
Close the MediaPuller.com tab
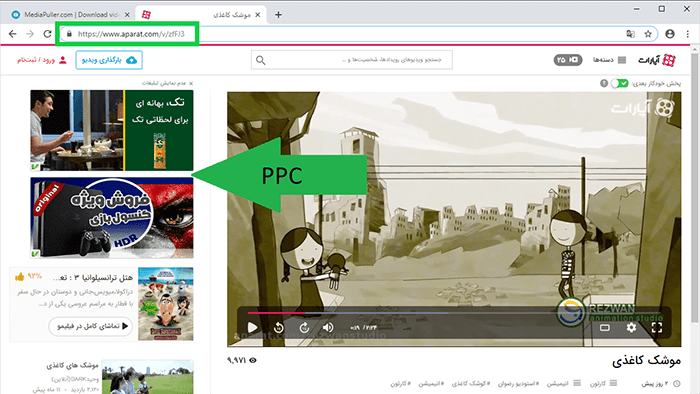(x=127, y=15)
